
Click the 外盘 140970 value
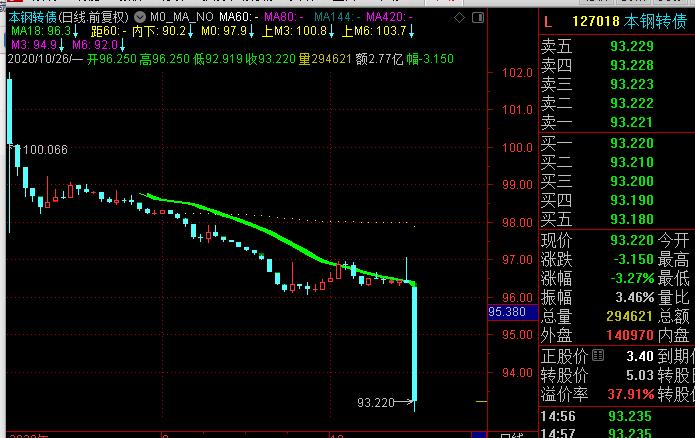tap(630, 336)
